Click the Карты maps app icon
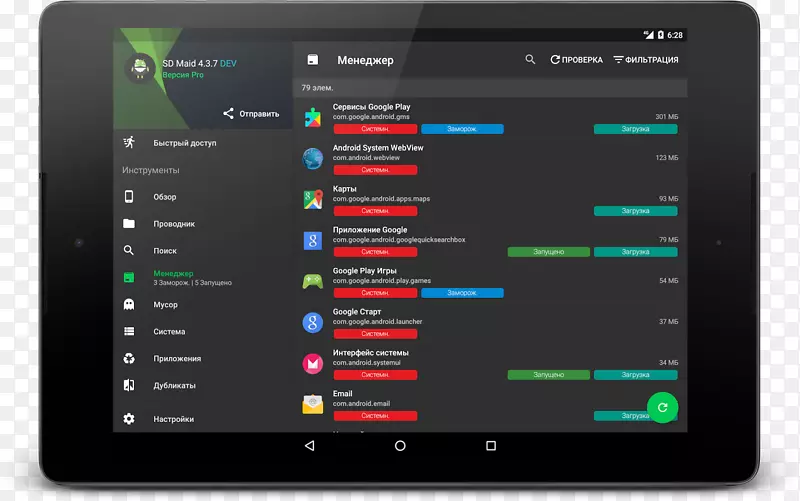 click(x=313, y=199)
